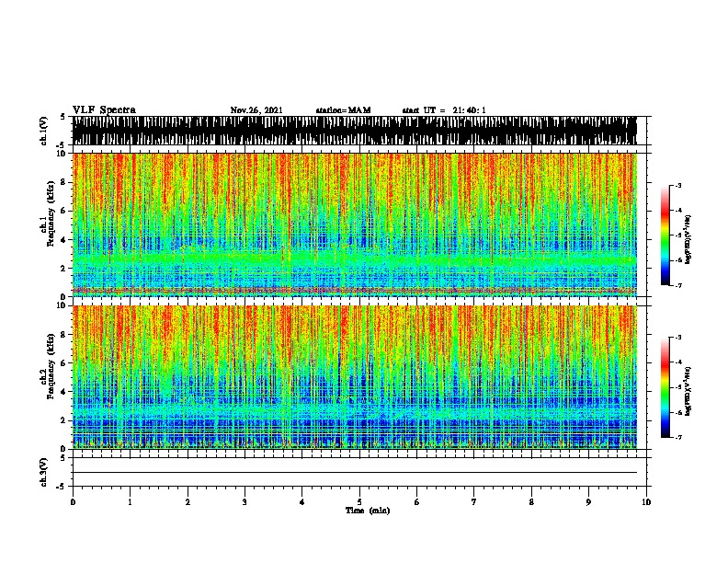The height and width of the screenshot is (563, 728).
Task: Select the ch.1 "Frequency (kHz)" axis label
Action: pyautogui.click(x=51, y=213)
